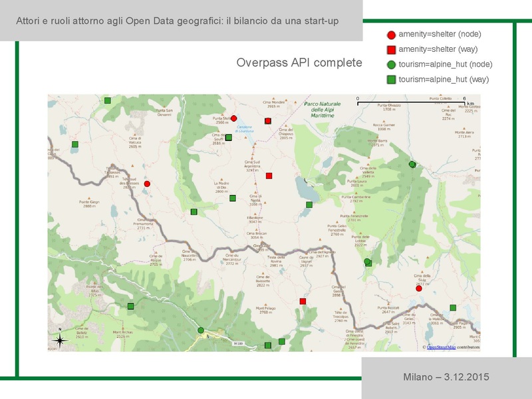
Task: Click the kilometer scale bar
Action: 412,103
